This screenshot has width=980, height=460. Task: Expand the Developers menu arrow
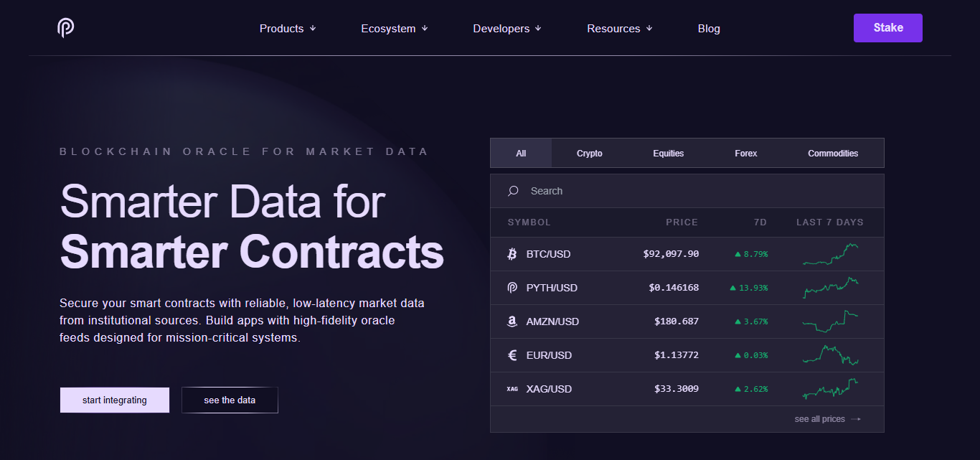click(x=538, y=29)
